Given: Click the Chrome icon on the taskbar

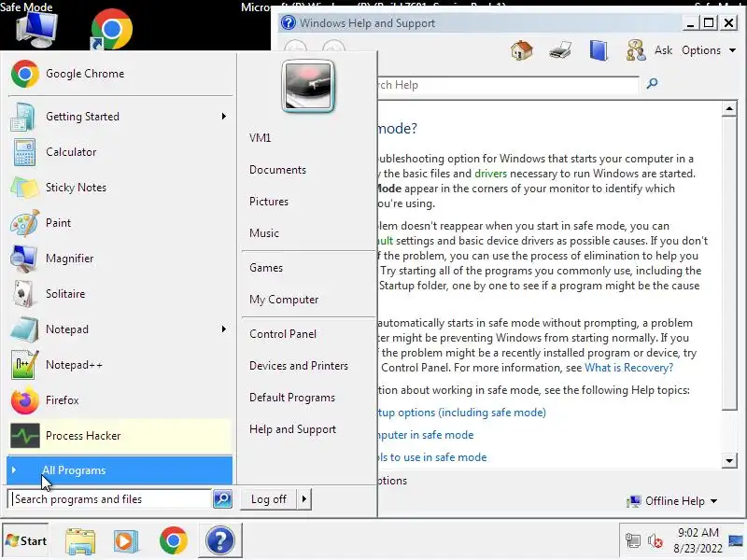Looking at the screenshot, I should (174, 541).
